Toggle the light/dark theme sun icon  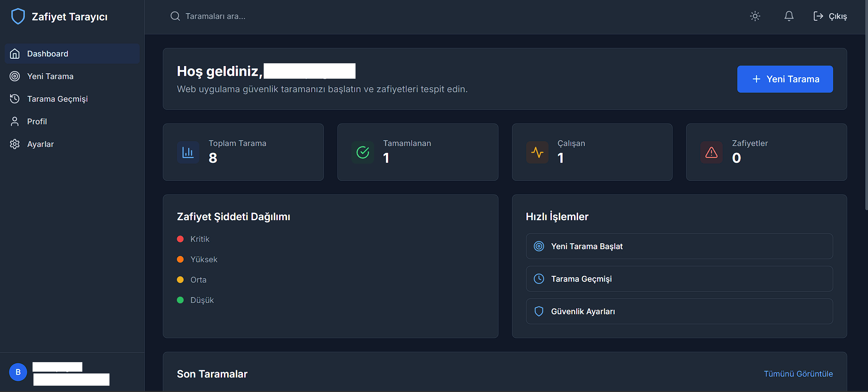(x=755, y=16)
